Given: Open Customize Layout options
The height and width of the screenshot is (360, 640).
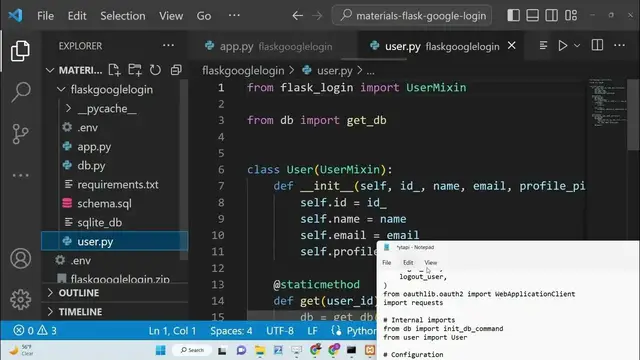Looking at the screenshot, I should (571, 16).
